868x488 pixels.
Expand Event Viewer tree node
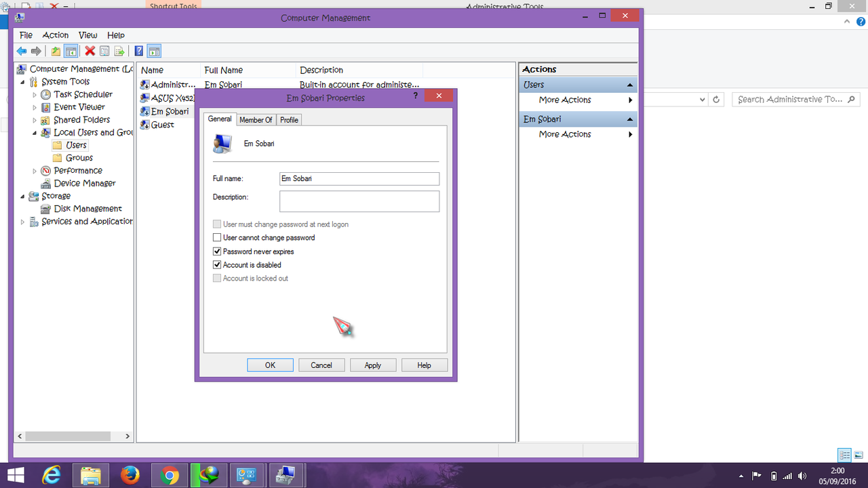pos(35,107)
